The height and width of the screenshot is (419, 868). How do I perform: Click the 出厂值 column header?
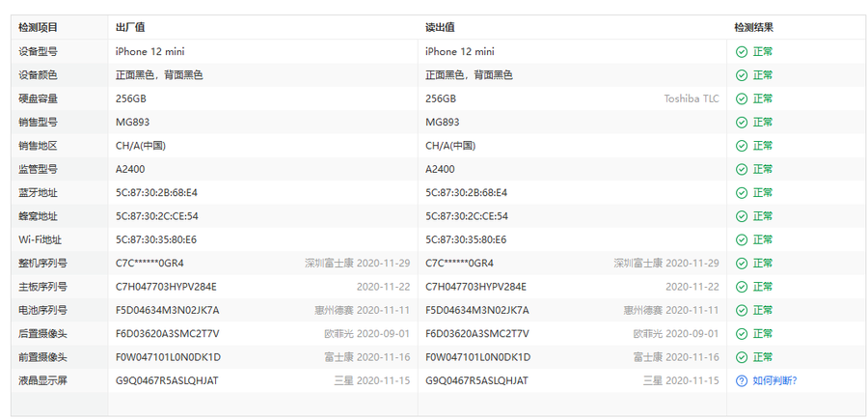tap(130, 28)
